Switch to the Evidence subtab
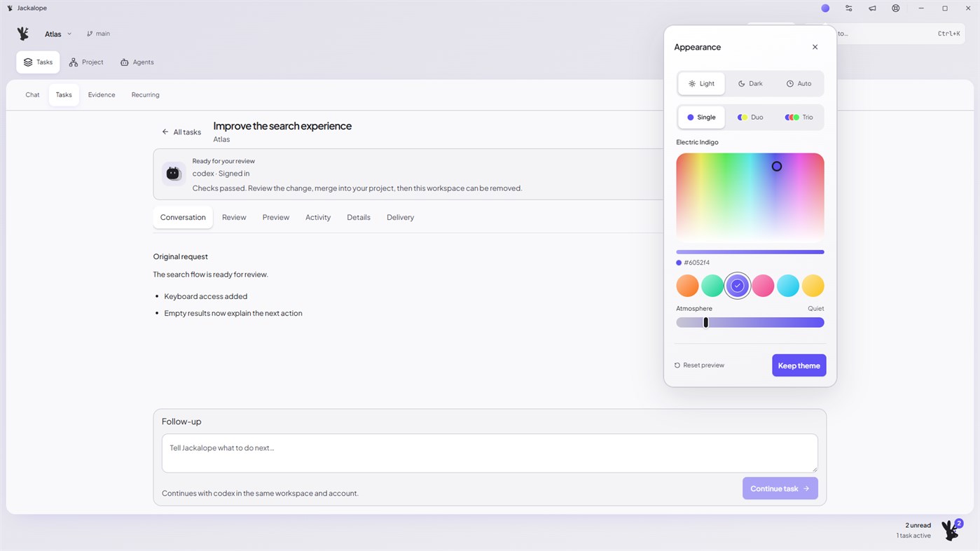This screenshot has width=980, height=551. 102,95
